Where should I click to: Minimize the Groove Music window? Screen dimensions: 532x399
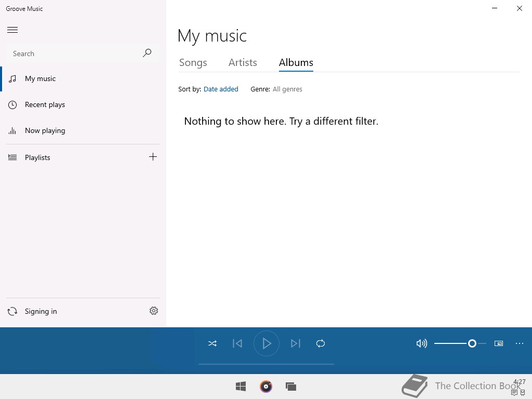[495, 8]
